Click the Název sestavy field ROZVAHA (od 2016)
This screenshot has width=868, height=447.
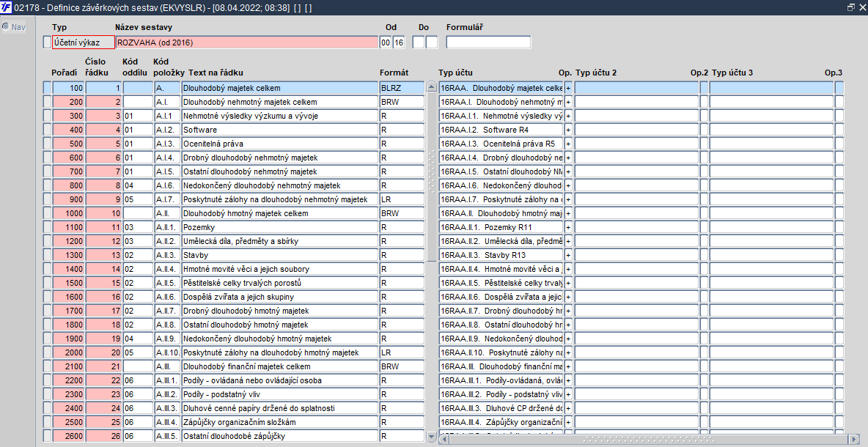point(247,43)
